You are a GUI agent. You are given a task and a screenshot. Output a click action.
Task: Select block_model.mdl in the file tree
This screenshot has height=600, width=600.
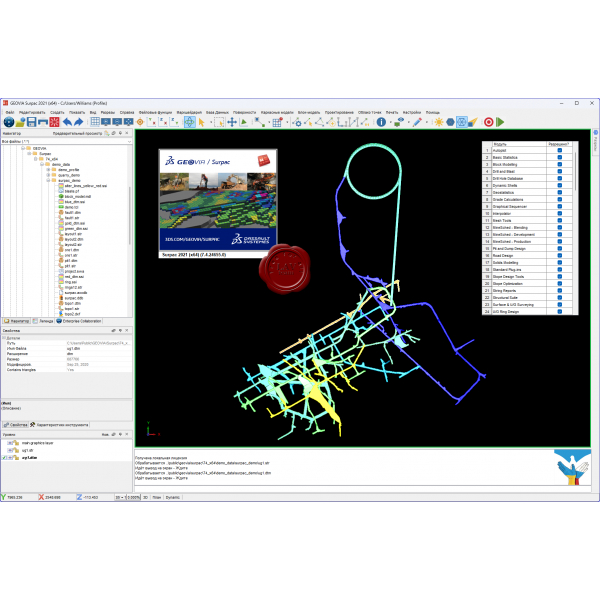click(75, 196)
